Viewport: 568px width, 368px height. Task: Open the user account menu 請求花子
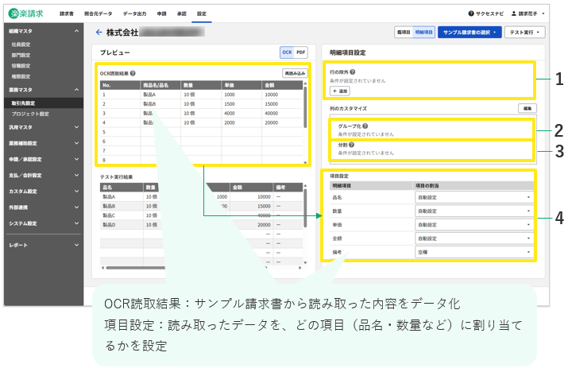click(528, 13)
